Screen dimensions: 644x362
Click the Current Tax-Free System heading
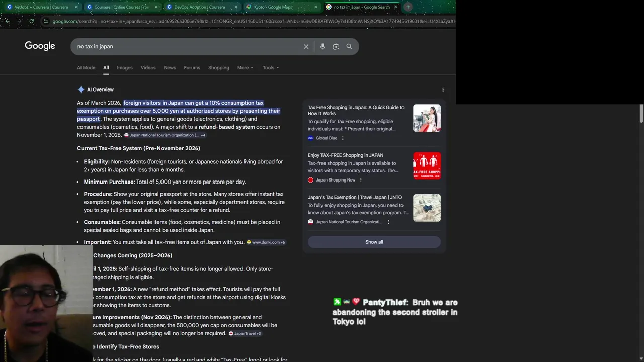138,148
